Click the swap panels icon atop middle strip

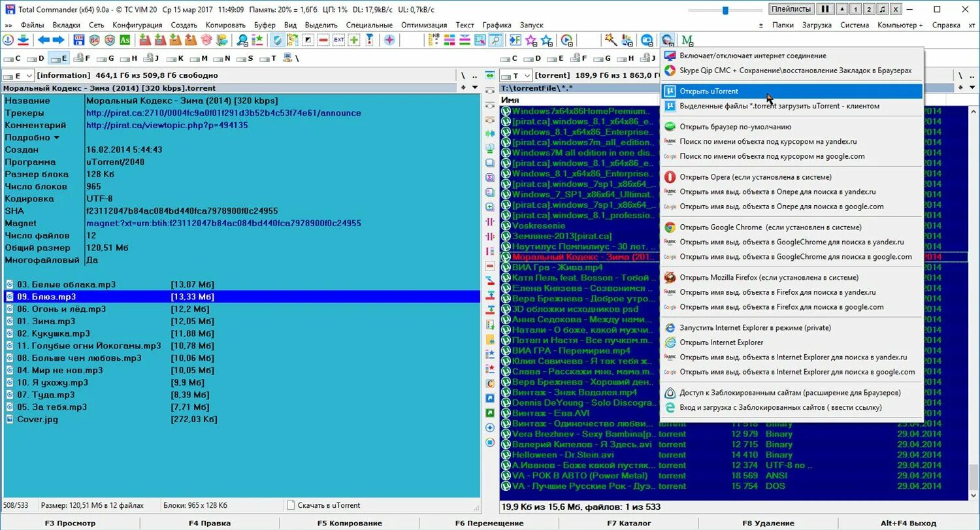(x=490, y=75)
